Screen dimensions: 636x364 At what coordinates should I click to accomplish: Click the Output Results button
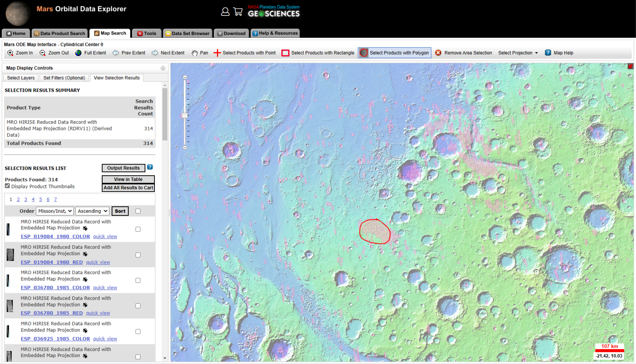[123, 168]
